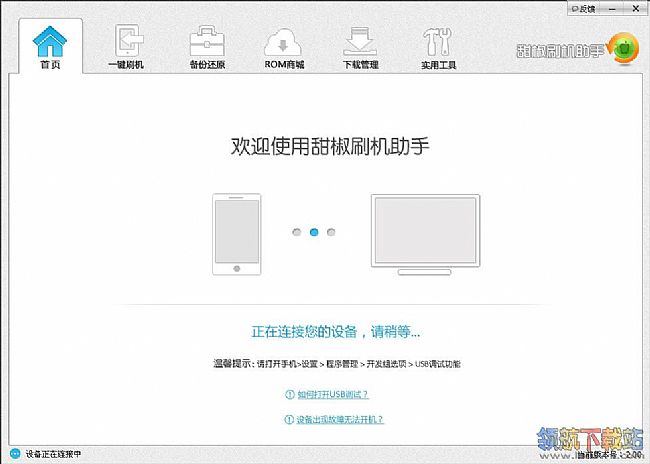Open the 下载管理 download manager tab
Image resolution: width=650 pixels, height=464 pixels.
(360, 48)
